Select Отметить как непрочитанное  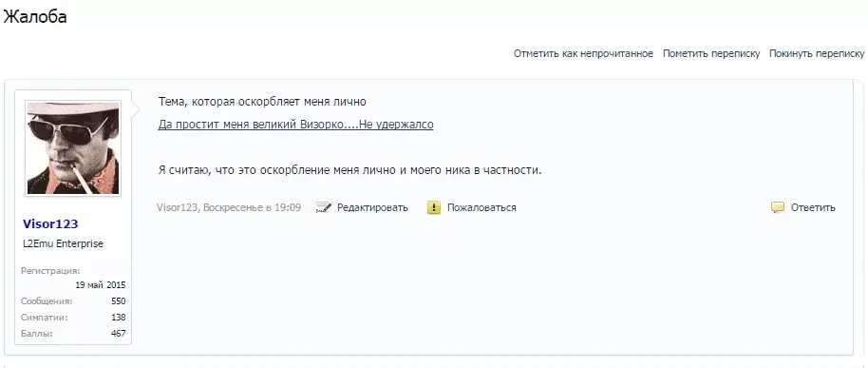point(583,54)
